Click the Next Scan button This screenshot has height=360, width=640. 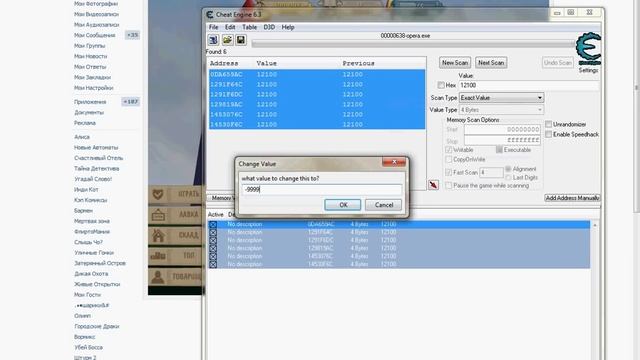(x=491, y=63)
